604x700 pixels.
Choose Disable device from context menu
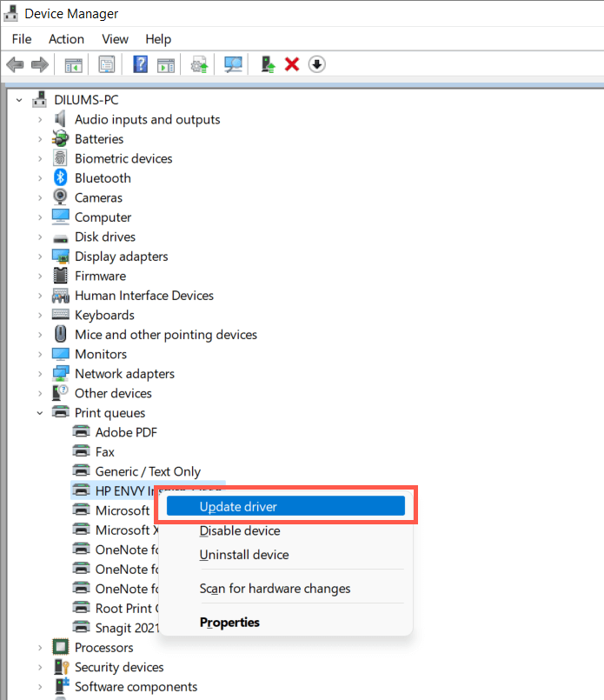point(286,530)
